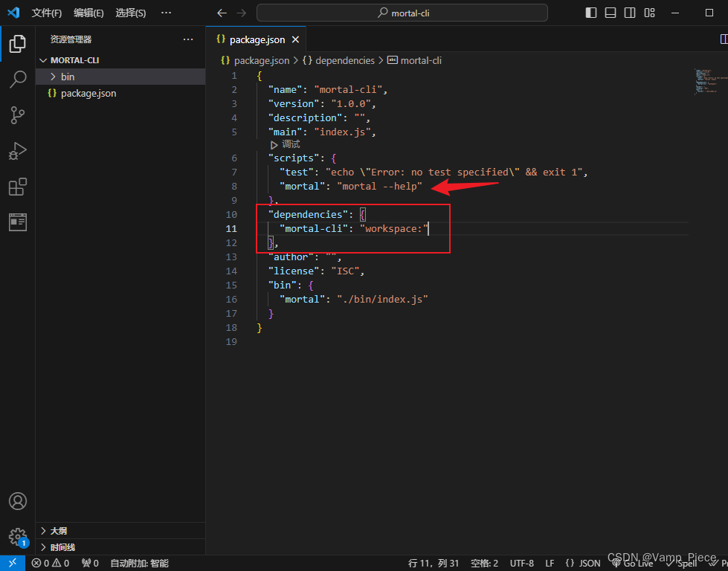Click the VS Code logo icon
728x571 pixels.
[x=13, y=13]
